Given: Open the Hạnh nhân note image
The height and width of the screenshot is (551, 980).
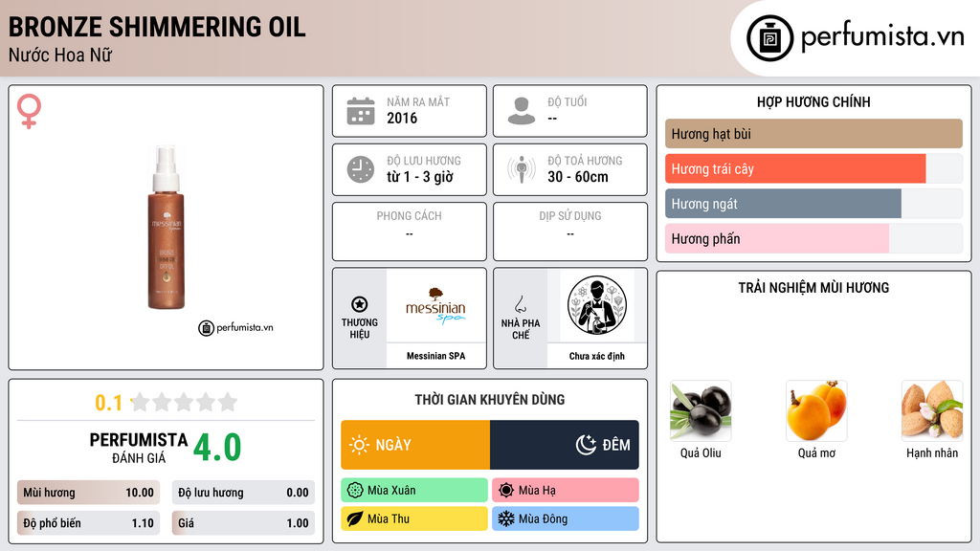Looking at the screenshot, I should [x=932, y=411].
